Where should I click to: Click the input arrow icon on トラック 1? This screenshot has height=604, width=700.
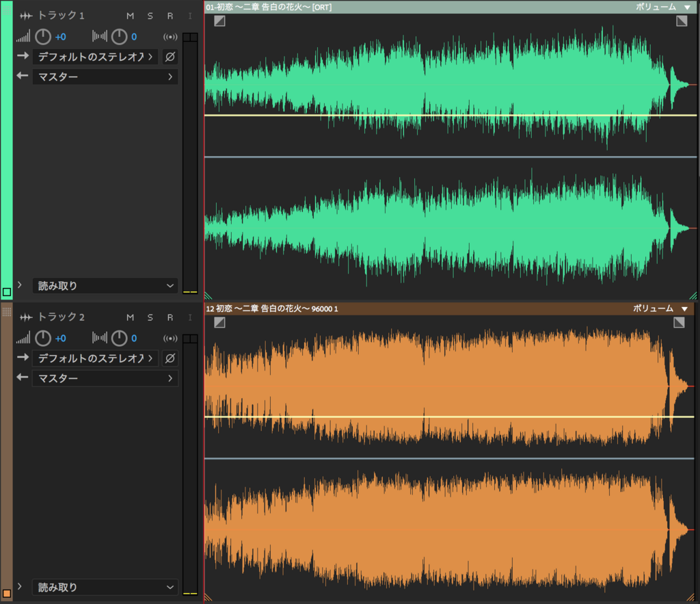pyautogui.click(x=23, y=56)
